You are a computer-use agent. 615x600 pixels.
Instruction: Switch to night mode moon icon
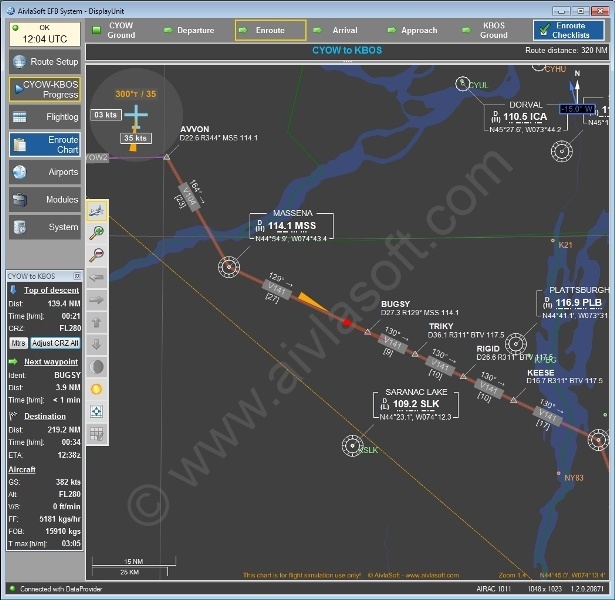(x=96, y=367)
